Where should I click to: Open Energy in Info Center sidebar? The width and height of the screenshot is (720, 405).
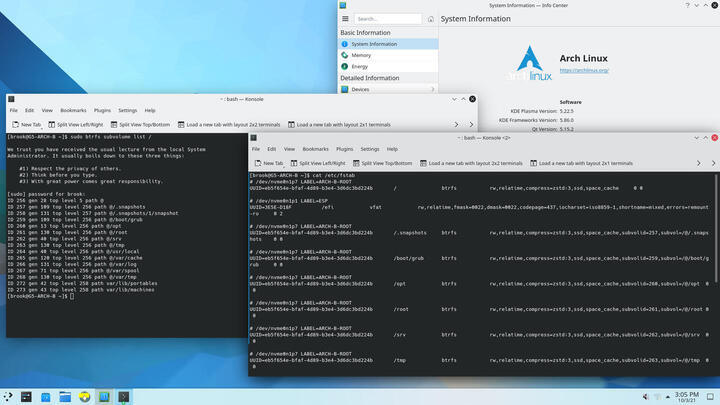[388, 67]
